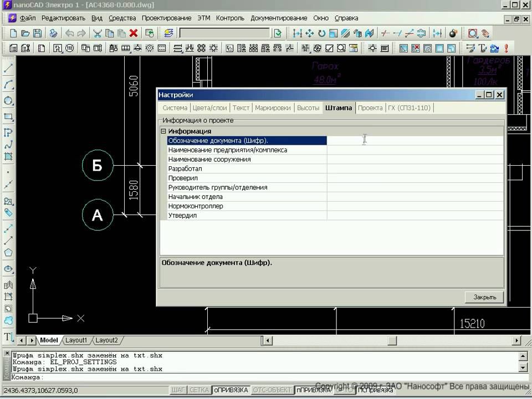The image size is (532, 399).
Task: Click the lamp luminaire placement icon
Action: (372, 48)
